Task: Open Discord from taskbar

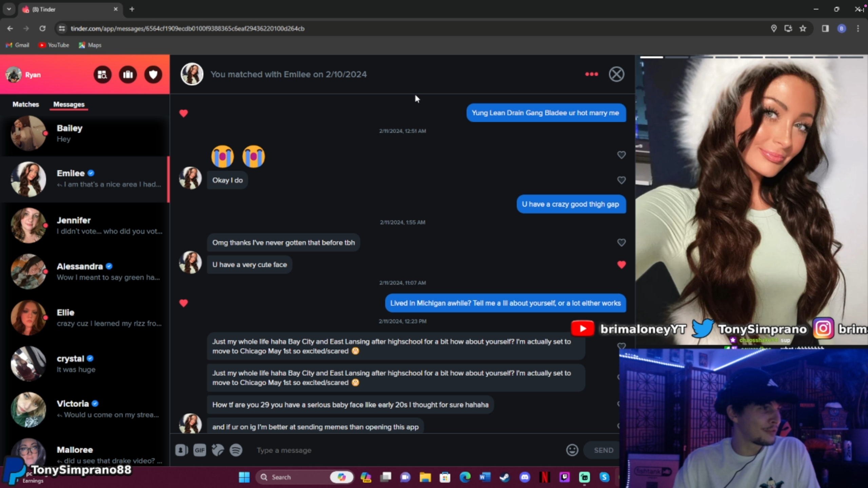Action: tap(525, 477)
